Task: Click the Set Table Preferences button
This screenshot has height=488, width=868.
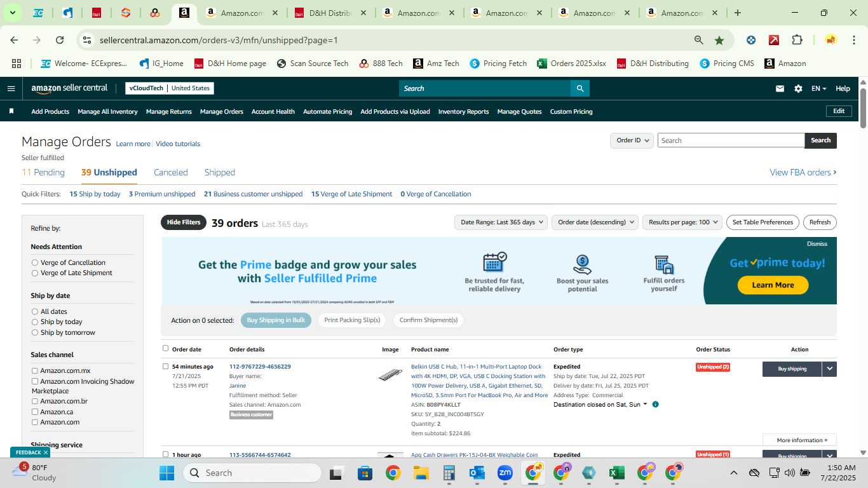Action: (763, 222)
